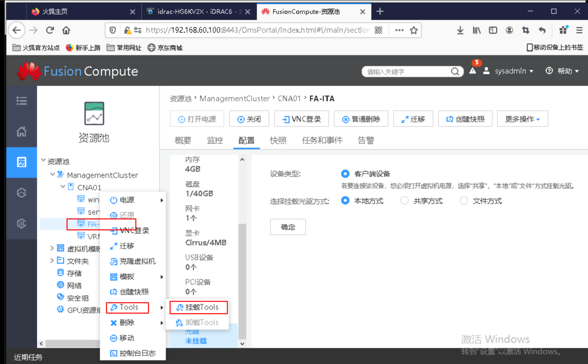Switch to the 监控 tab
The image size is (588, 364).
215,140
